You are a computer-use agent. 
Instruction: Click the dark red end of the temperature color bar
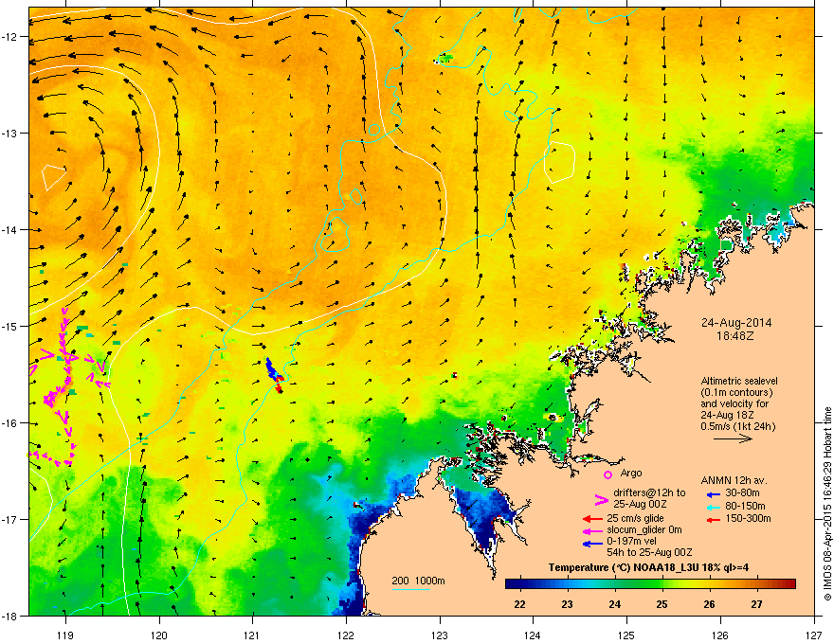click(789, 583)
